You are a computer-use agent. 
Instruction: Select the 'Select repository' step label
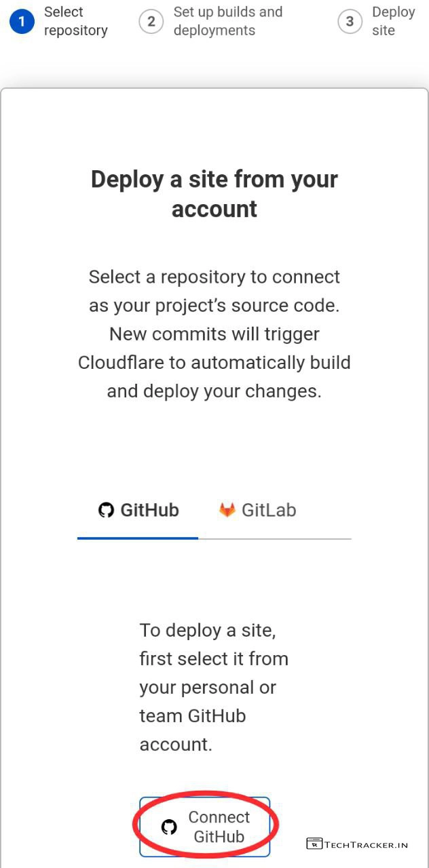(75, 22)
